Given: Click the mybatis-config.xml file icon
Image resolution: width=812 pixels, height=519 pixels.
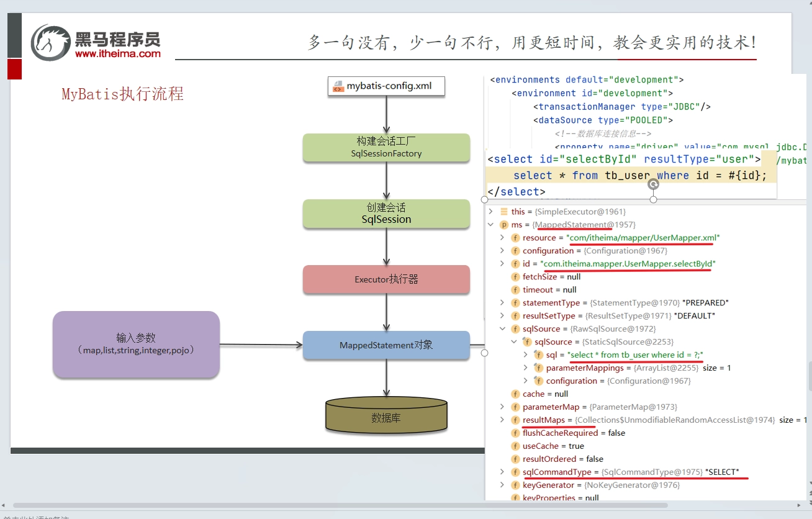Looking at the screenshot, I should 338,86.
